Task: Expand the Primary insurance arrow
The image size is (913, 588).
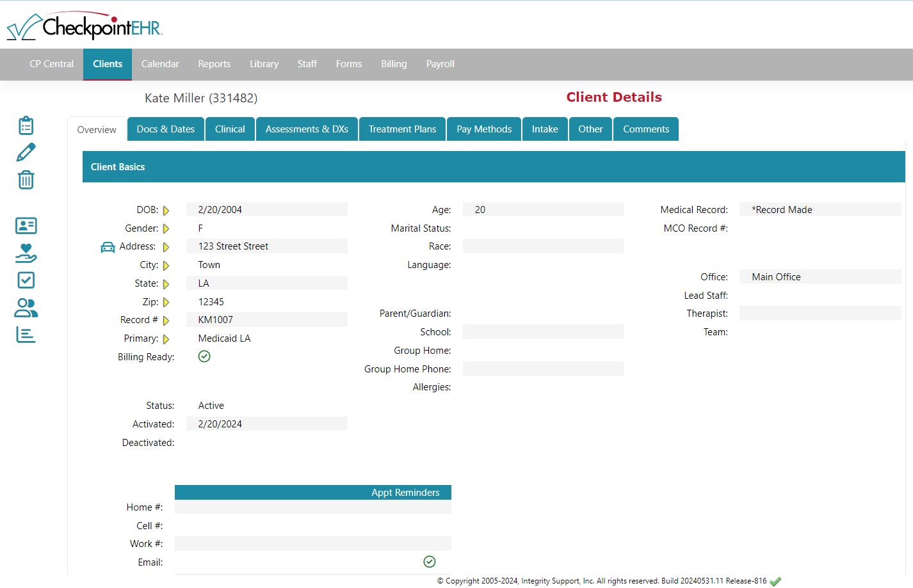Action: point(166,338)
